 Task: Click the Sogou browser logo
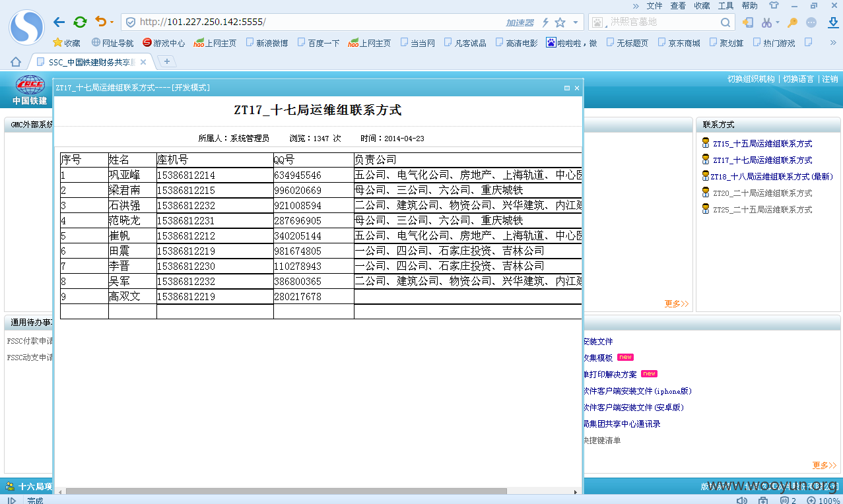click(26, 27)
